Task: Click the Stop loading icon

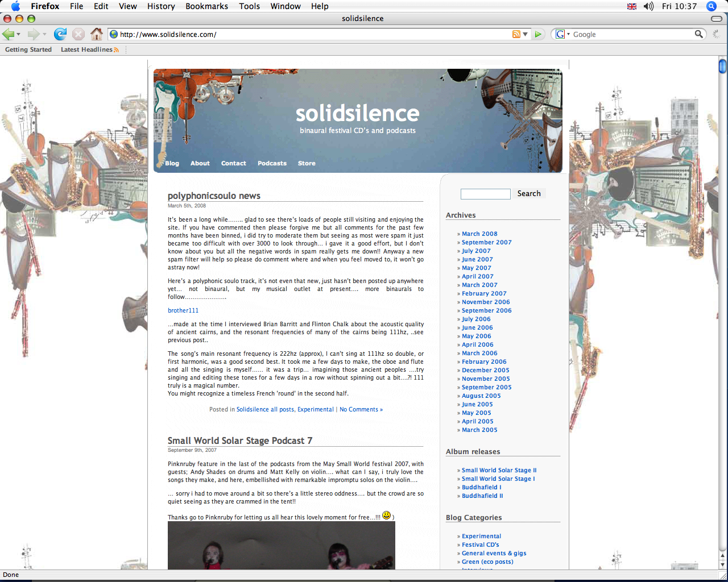Action: [78, 34]
